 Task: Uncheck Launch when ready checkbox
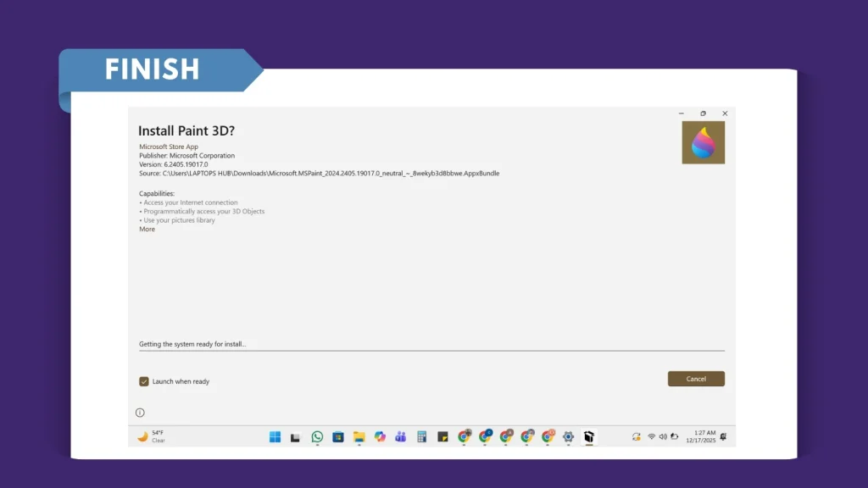pos(144,381)
